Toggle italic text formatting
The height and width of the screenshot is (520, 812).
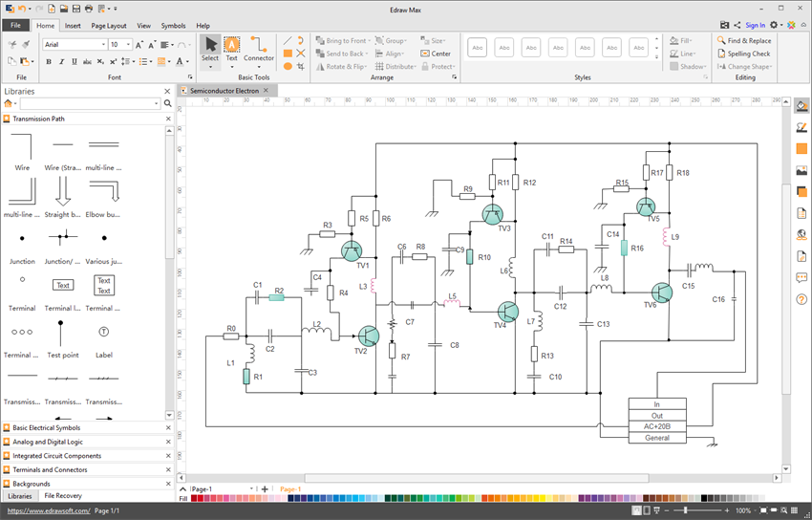(x=61, y=62)
